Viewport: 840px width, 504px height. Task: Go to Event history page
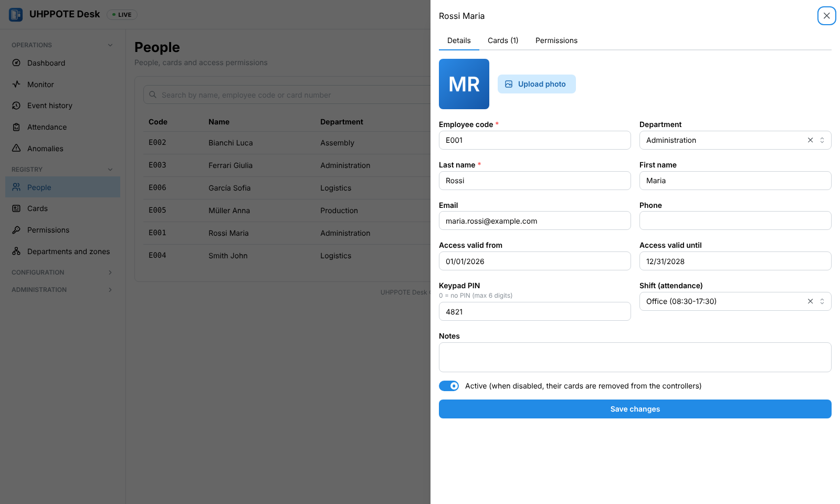(x=62, y=106)
